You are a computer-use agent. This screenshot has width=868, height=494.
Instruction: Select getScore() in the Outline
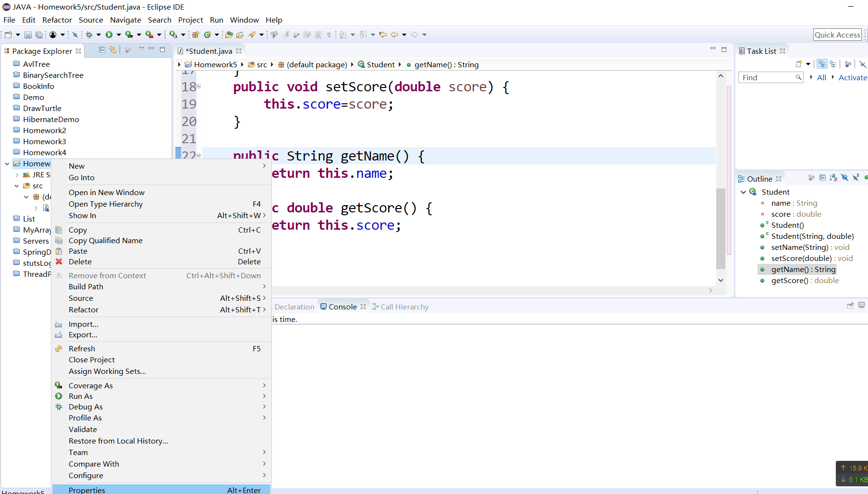coord(805,281)
